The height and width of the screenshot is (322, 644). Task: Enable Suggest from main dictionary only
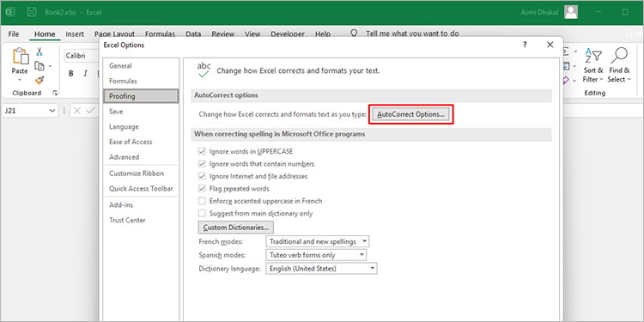pos(202,213)
